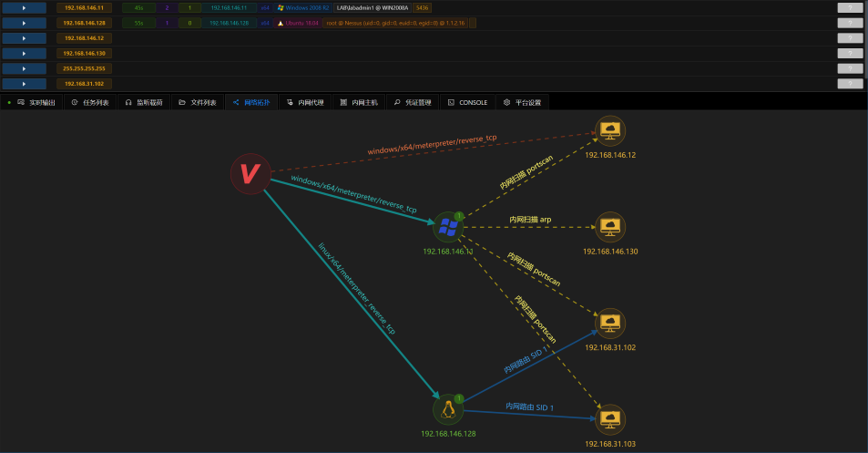Click the monitor icon for host 192.168.146.12
868x453 pixels.
tap(609, 131)
